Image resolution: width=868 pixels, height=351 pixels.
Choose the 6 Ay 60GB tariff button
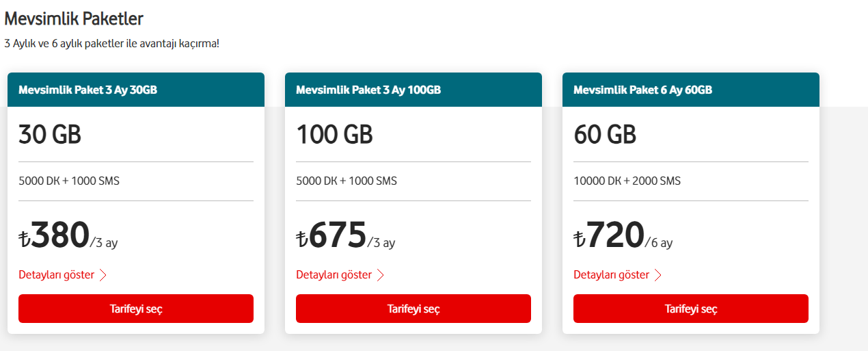pos(691,309)
